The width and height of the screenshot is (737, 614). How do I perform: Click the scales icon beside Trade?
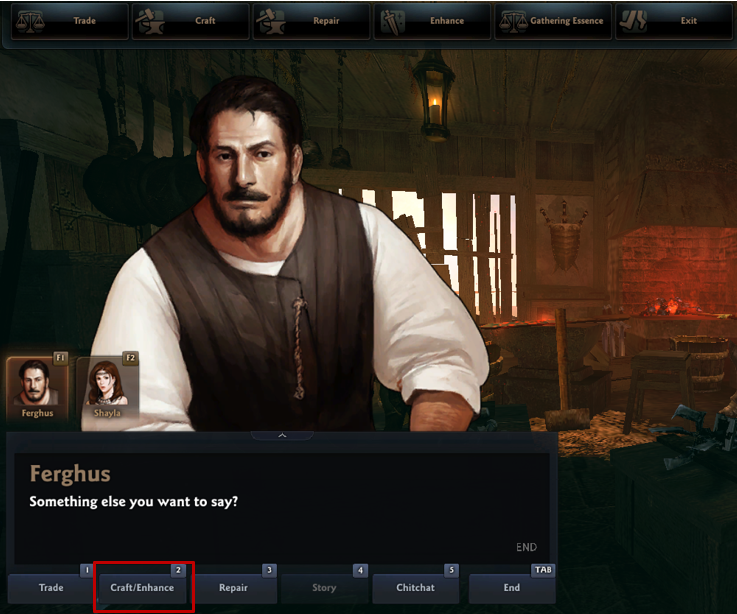click(x=30, y=21)
